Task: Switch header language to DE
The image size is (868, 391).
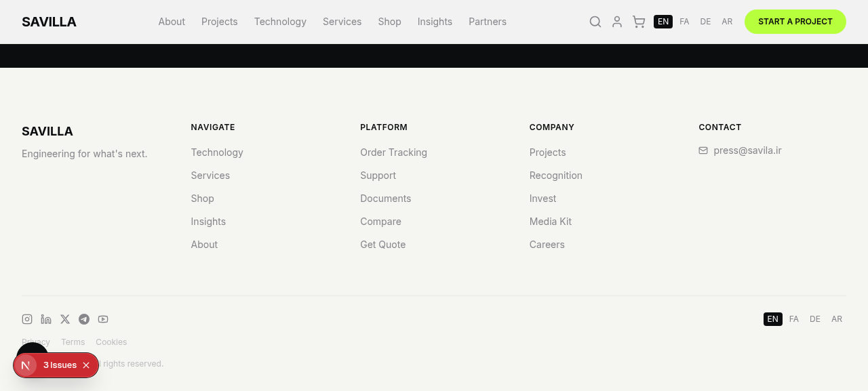Action: pos(705,22)
